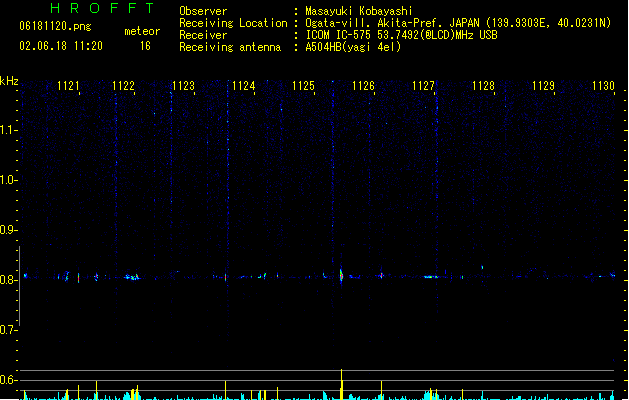This screenshot has height=400, width=629.
Task: Click the 1129 time marker
Action: tap(543, 86)
